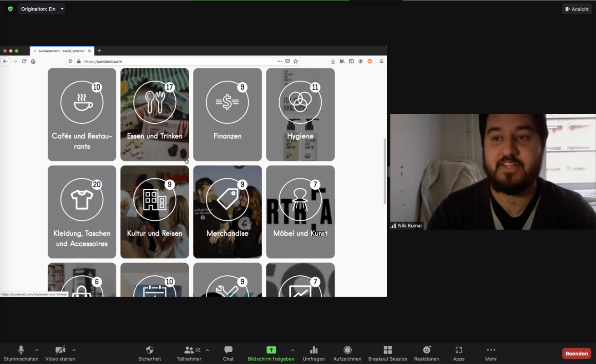Open the Sicherheit shield menu
The height and width of the screenshot is (364, 596).
pos(150,353)
